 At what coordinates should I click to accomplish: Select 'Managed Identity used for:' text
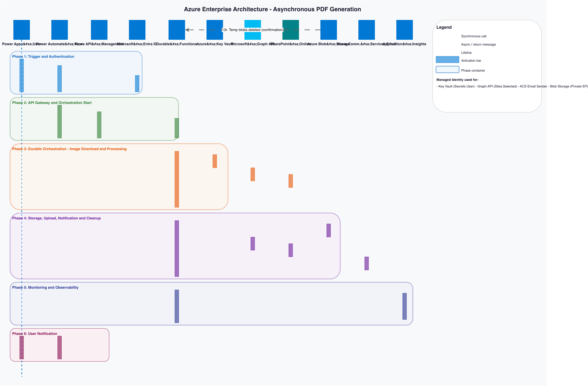coord(457,80)
